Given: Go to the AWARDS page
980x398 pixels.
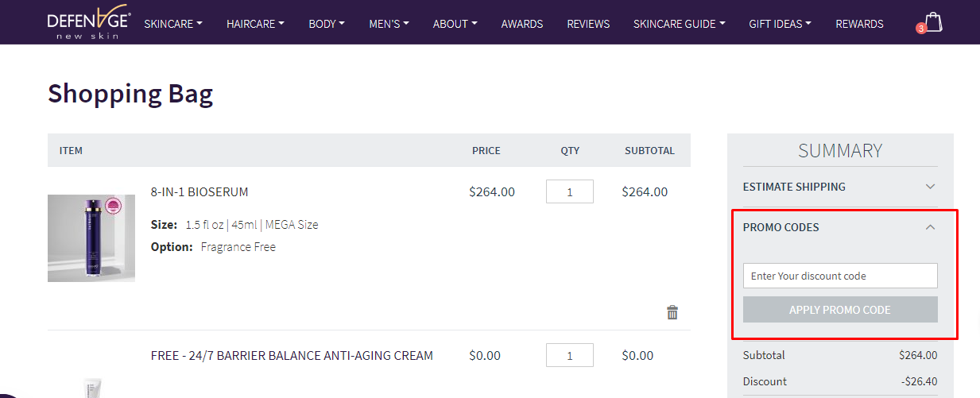Looking at the screenshot, I should coord(522,24).
